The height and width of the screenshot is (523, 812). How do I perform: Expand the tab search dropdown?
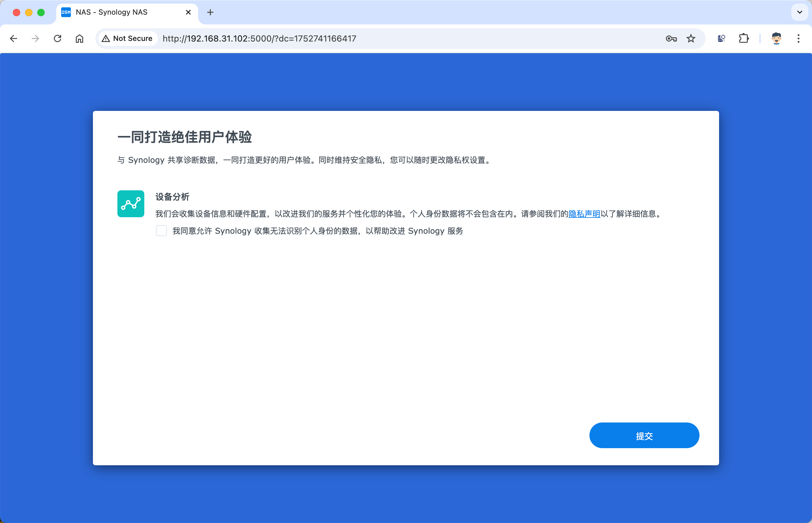(x=799, y=13)
